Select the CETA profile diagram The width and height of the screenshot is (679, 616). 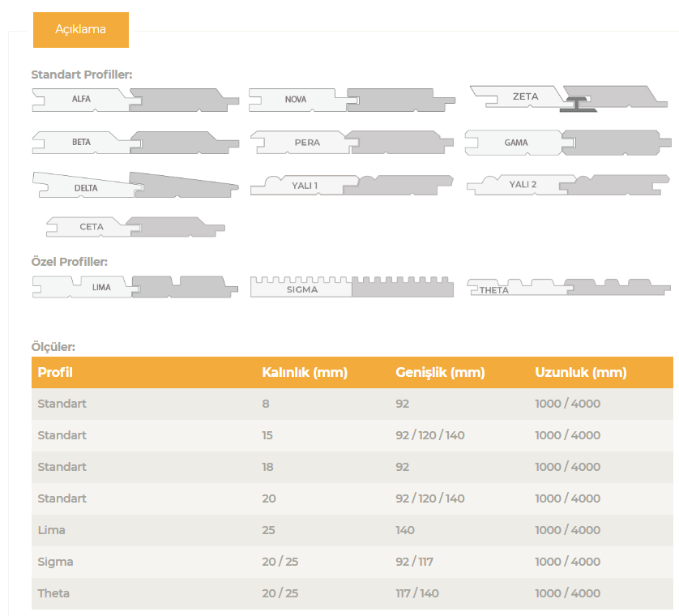(135, 227)
